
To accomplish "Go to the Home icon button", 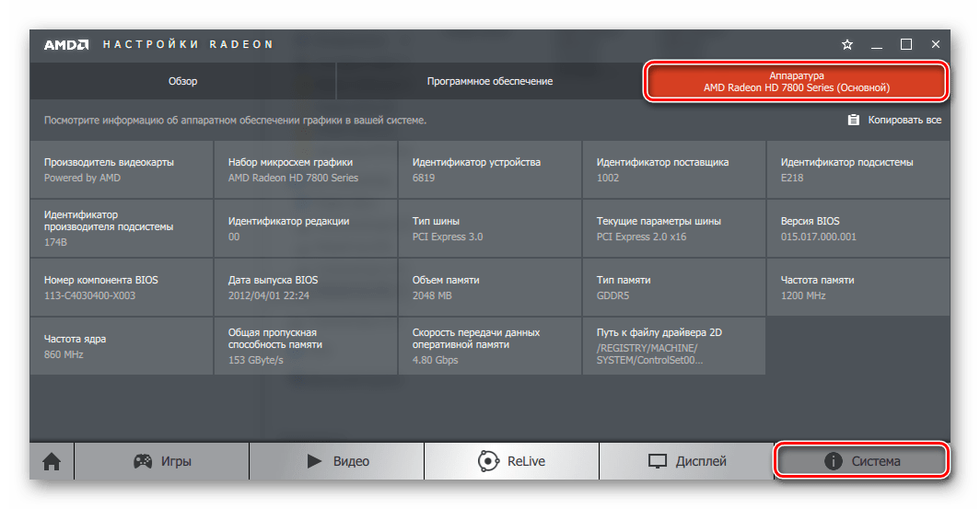I will coord(52,461).
